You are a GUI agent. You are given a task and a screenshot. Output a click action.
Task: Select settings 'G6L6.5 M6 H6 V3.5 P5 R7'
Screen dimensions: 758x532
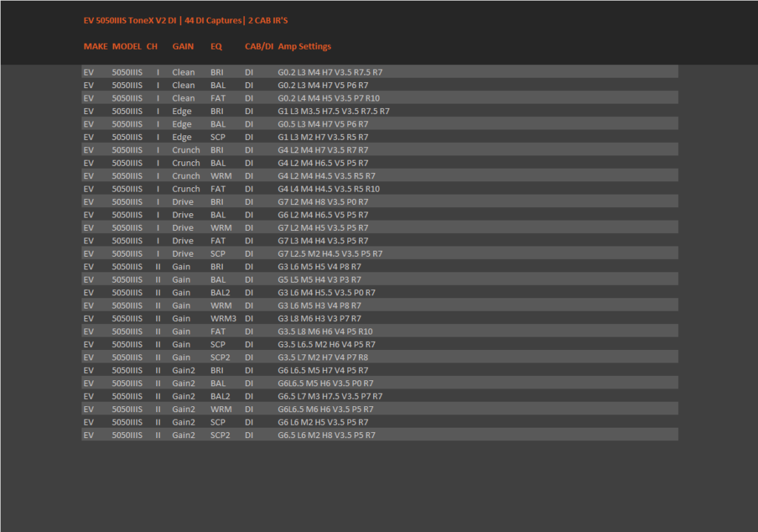click(x=326, y=409)
